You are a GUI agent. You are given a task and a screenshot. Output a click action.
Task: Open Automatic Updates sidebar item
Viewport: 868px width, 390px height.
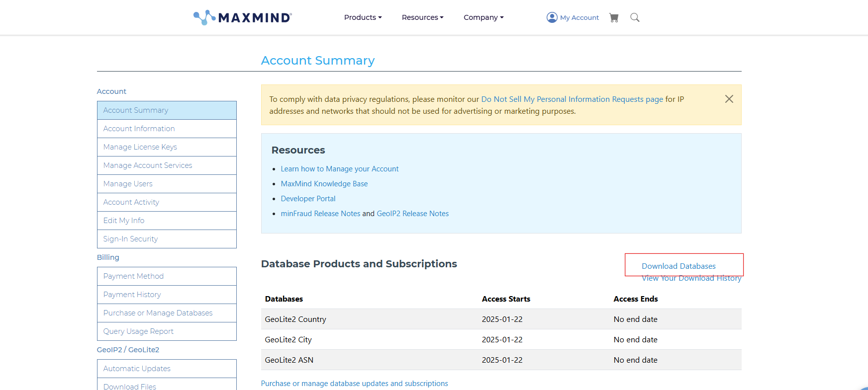(137, 369)
